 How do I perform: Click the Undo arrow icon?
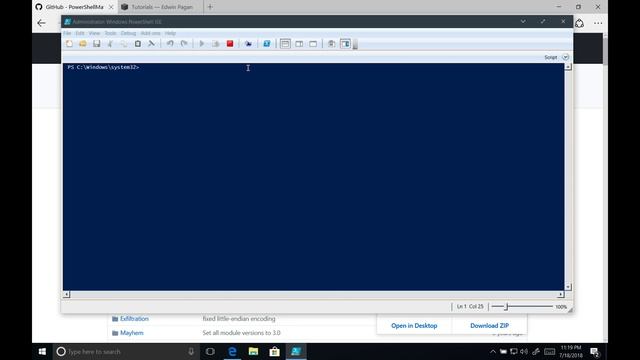(170, 44)
